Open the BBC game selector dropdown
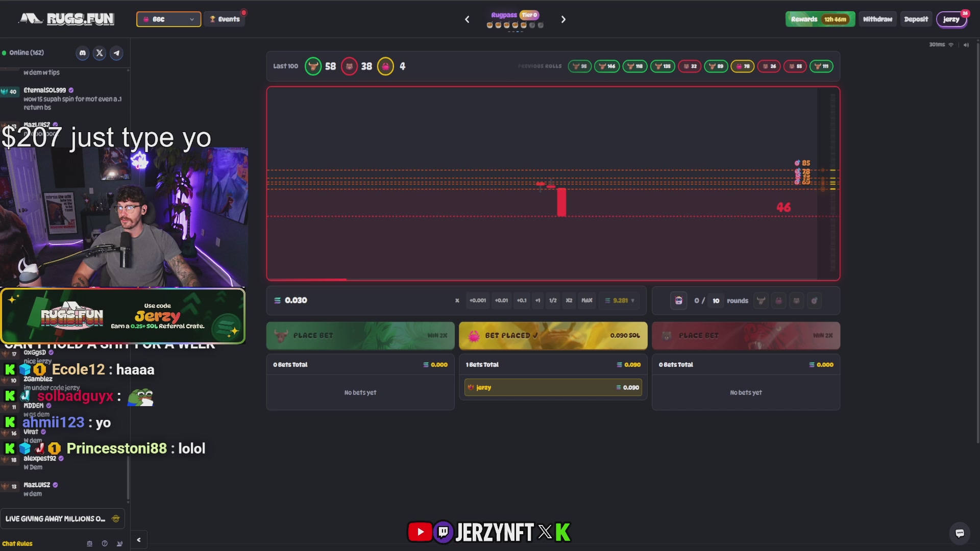The height and width of the screenshot is (551, 980). pos(168,19)
